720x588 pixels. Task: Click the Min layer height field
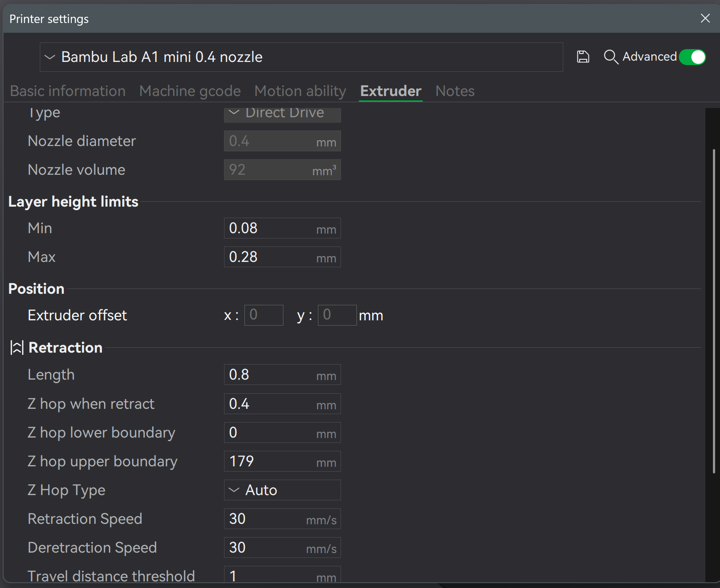click(x=283, y=228)
